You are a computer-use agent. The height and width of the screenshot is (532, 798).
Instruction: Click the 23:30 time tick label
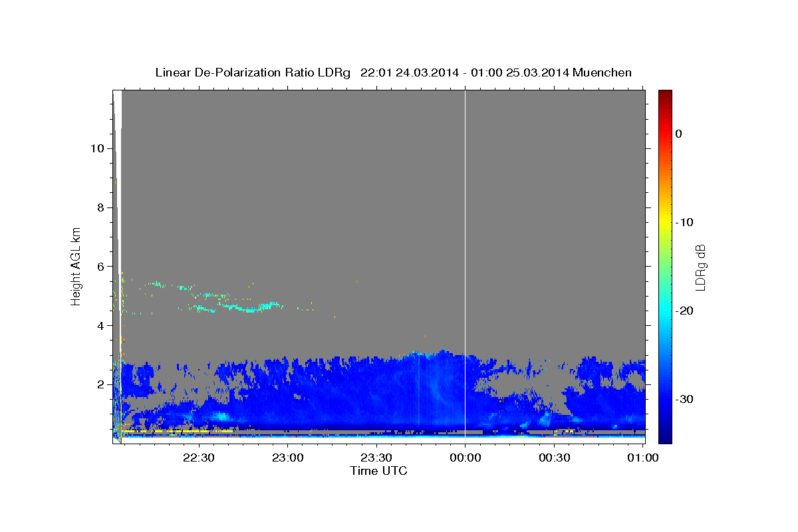click(x=376, y=458)
